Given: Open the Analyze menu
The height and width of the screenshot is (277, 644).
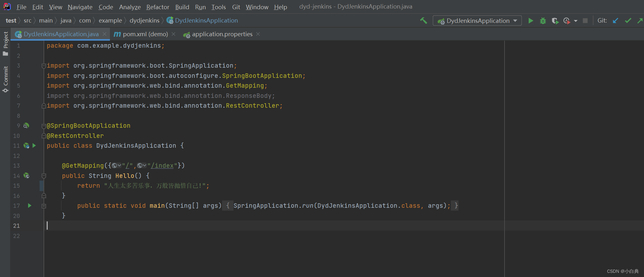Looking at the screenshot, I should point(130,7).
